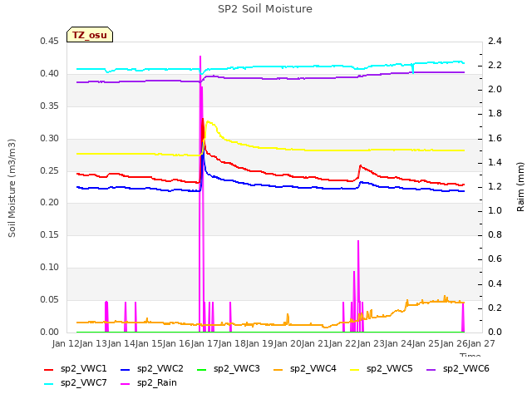The height and width of the screenshot is (399, 532).
Task: Click the purple sp2_VWC6 legend swatch
Action: (x=431, y=370)
